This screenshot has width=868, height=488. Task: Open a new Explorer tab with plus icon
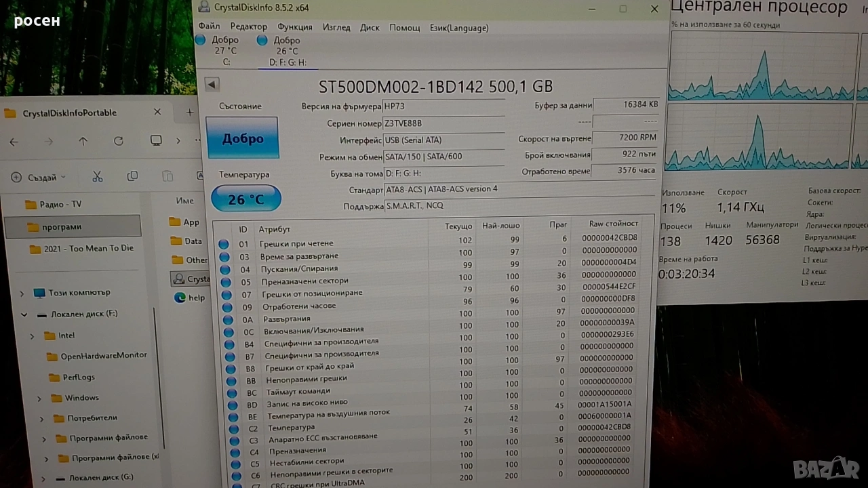(189, 113)
